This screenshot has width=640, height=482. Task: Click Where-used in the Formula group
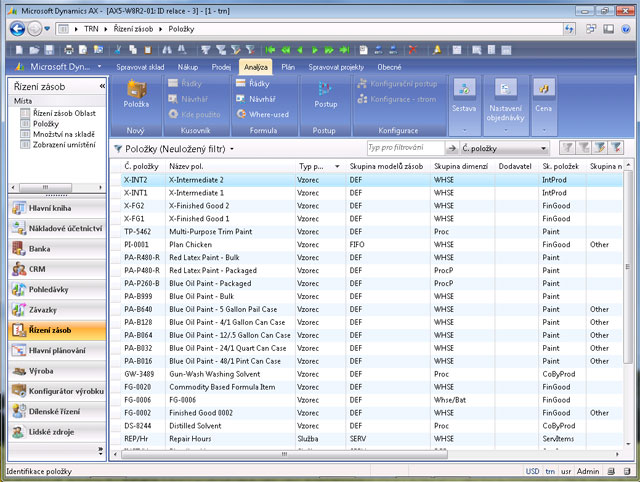click(x=263, y=115)
